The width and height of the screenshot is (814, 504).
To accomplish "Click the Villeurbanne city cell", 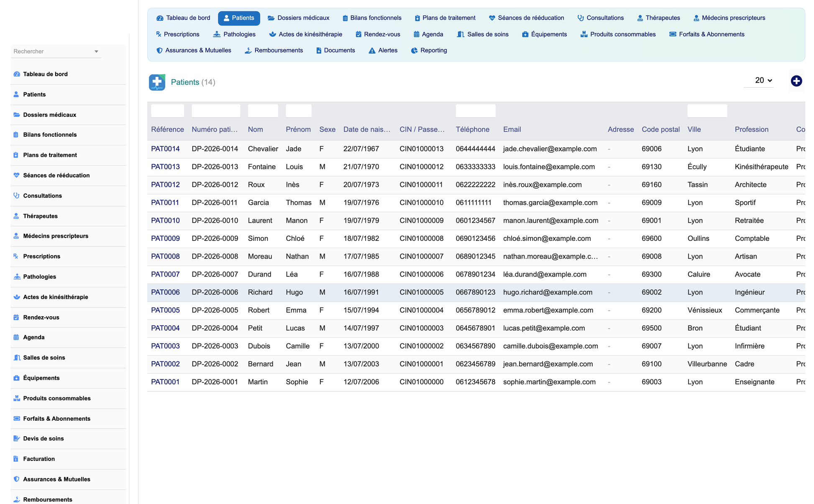I will pos(707,364).
